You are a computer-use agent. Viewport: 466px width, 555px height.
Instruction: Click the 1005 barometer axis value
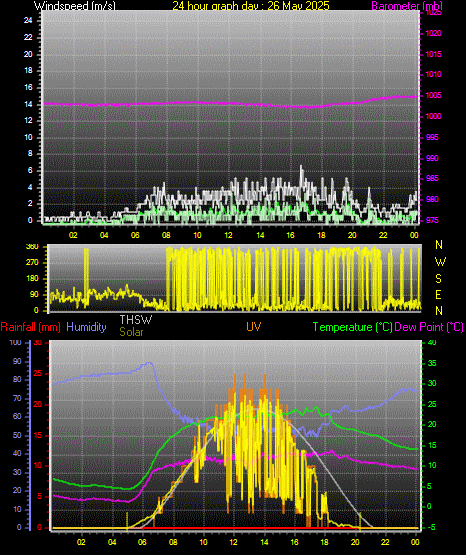coord(433,96)
